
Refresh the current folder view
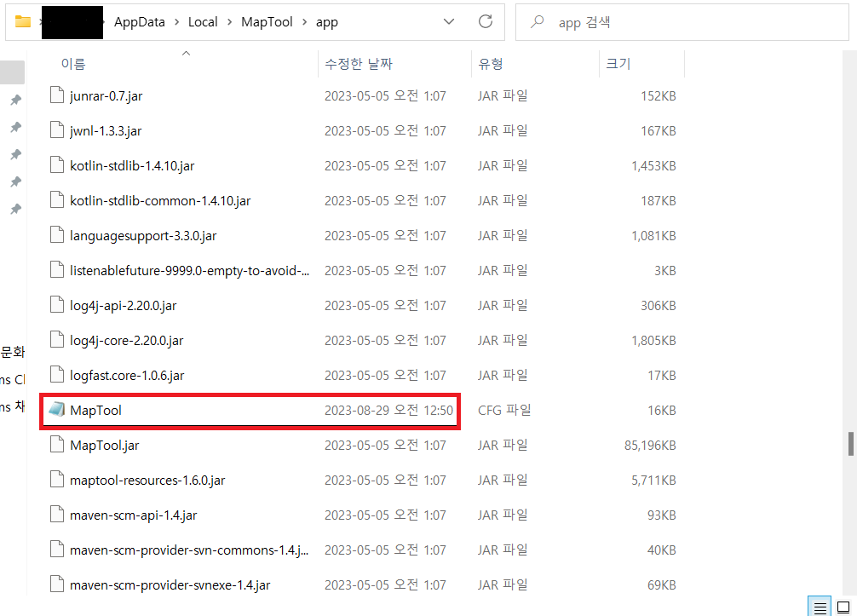[x=486, y=21]
